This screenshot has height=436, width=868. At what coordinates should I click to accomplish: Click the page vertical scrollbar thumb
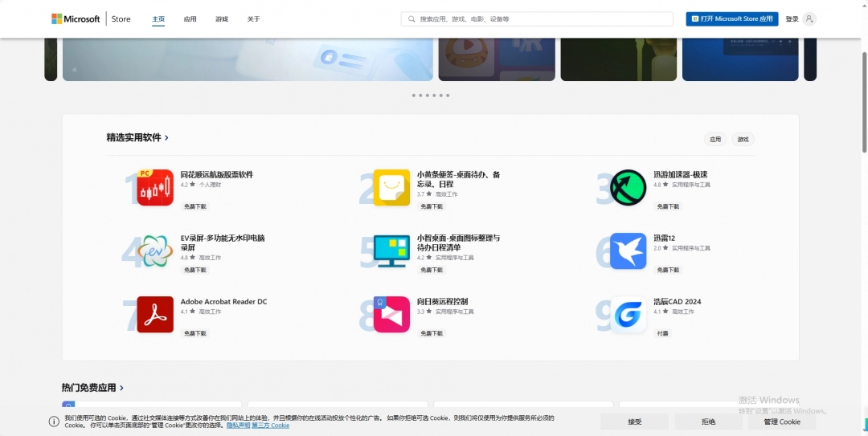tap(864, 102)
